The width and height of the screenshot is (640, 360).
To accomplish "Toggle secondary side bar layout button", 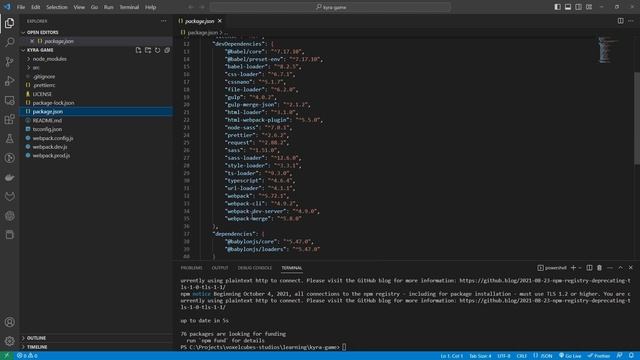I will 578,7.
